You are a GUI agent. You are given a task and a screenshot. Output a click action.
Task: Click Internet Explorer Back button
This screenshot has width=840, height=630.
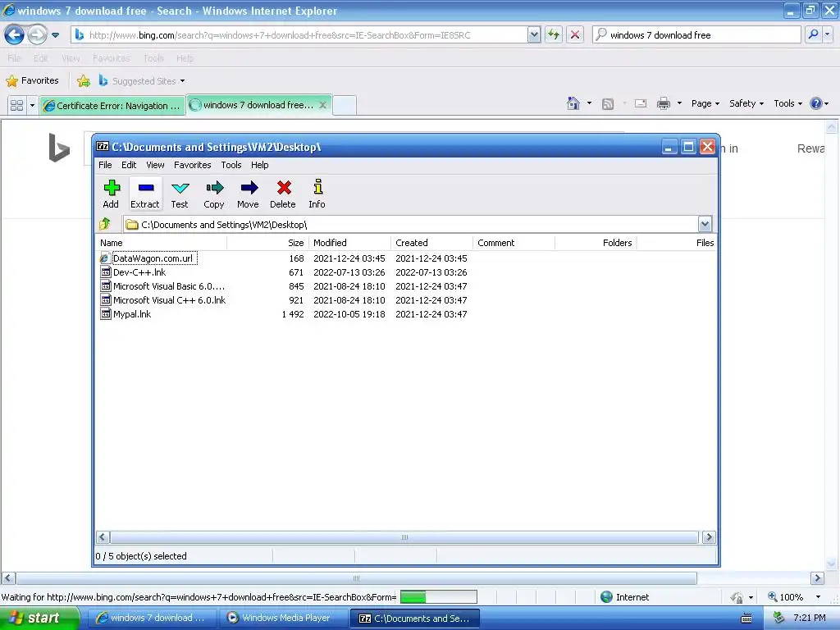(15, 35)
